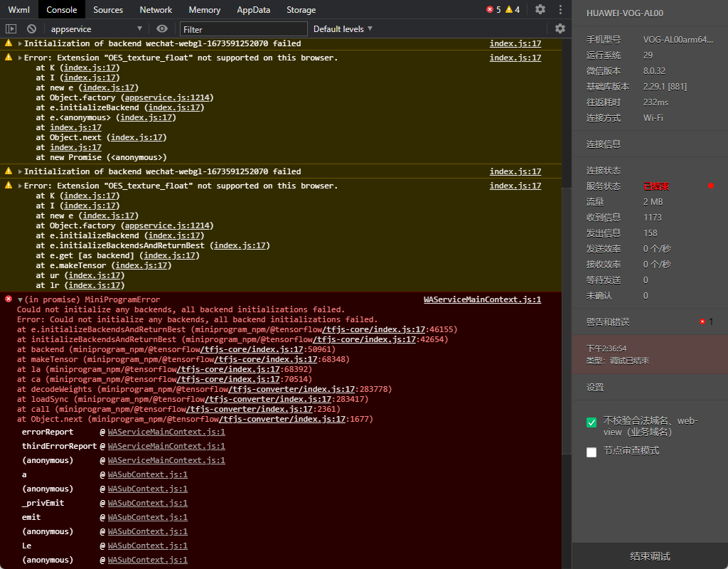Click the 232ms round-trip value
This screenshot has height=569, width=728.
pos(655,102)
